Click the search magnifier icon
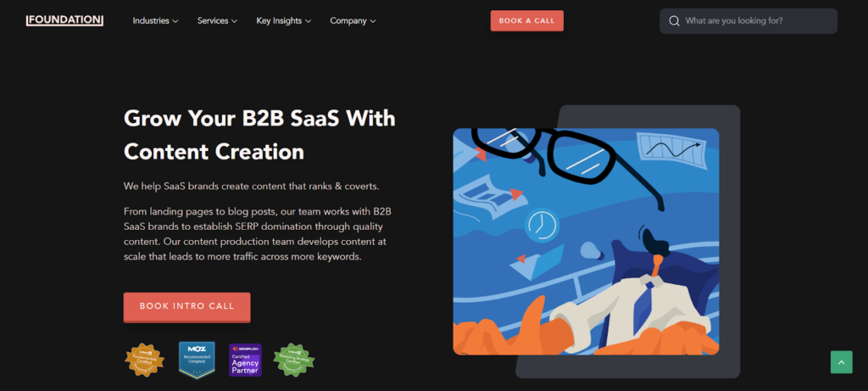868x391 pixels. tap(674, 21)
